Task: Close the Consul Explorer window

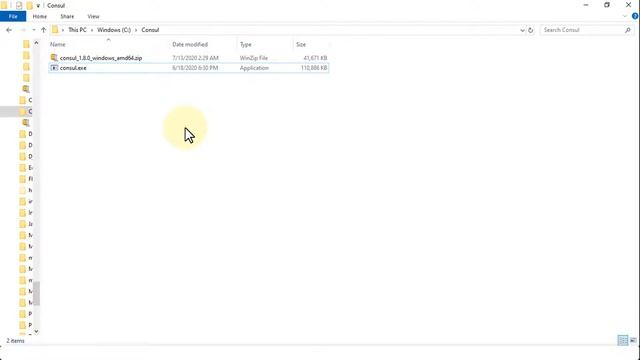Action: (629, 5)
